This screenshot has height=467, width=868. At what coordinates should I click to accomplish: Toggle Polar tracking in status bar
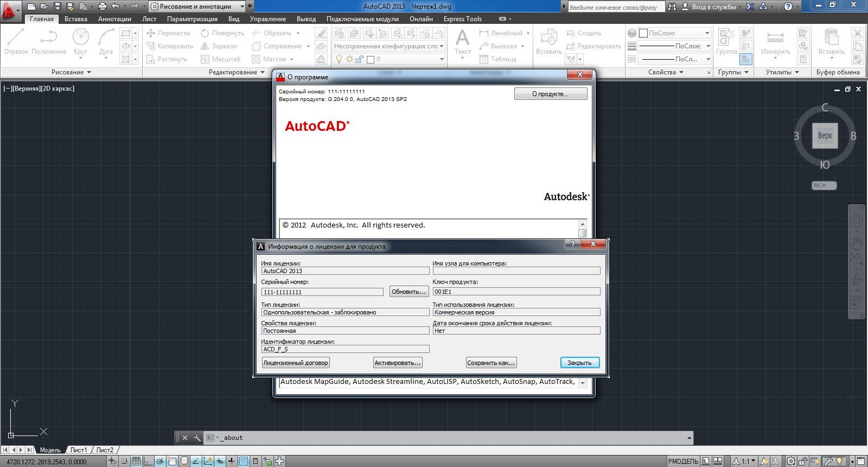point(160,461)
